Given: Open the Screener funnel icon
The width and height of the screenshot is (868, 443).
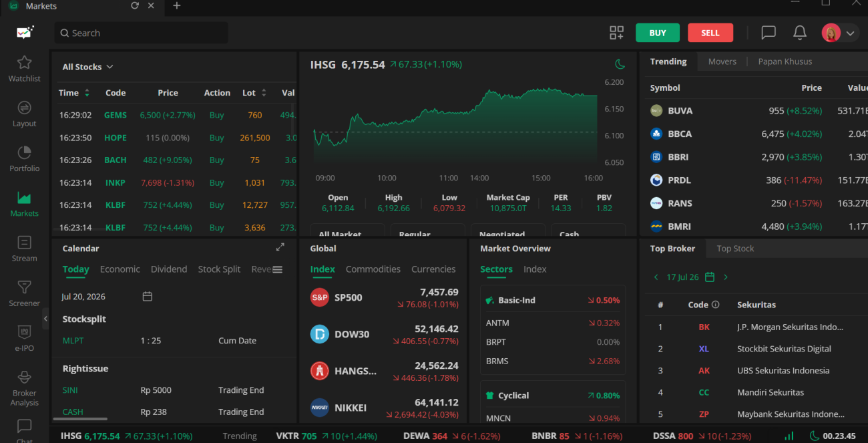Looking at the screenshot, I should (x=25, y=287).
